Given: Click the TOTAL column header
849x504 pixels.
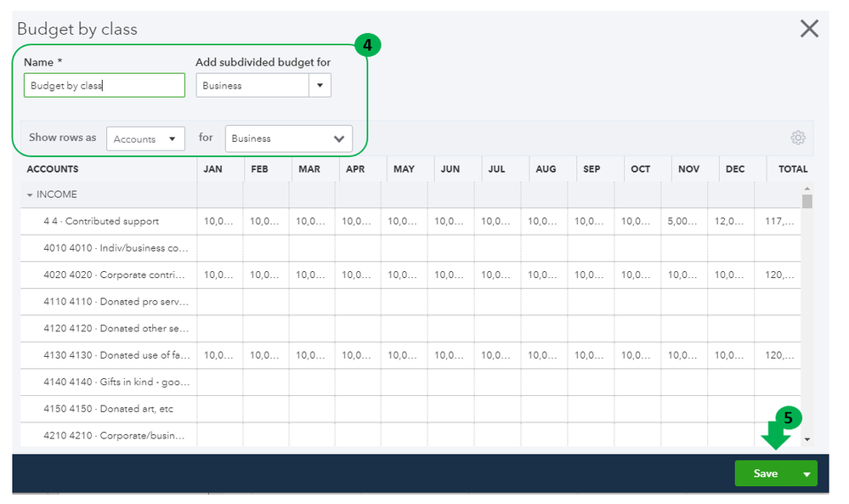Looking at the screenshot, I should coord(792,169).
